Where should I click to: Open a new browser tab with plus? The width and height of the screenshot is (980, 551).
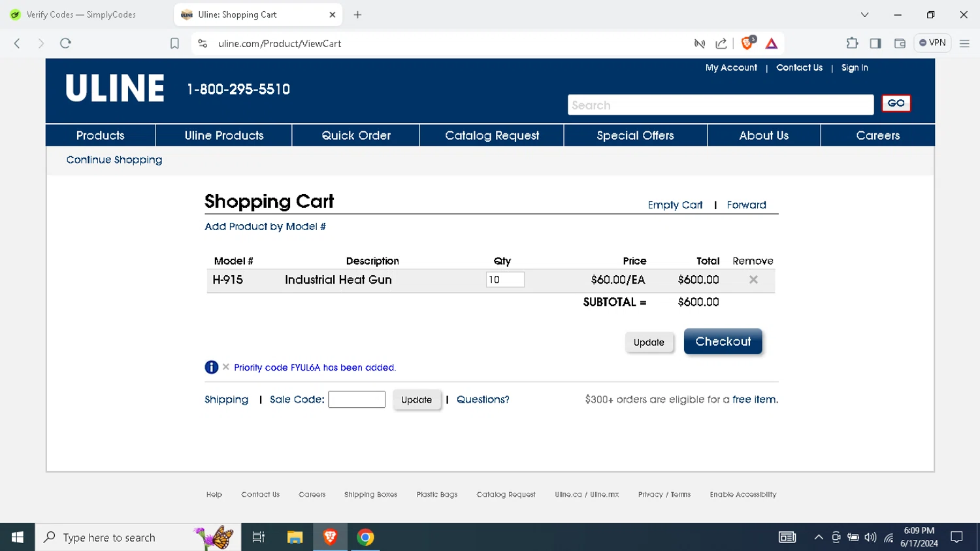[x=357, y=14]
